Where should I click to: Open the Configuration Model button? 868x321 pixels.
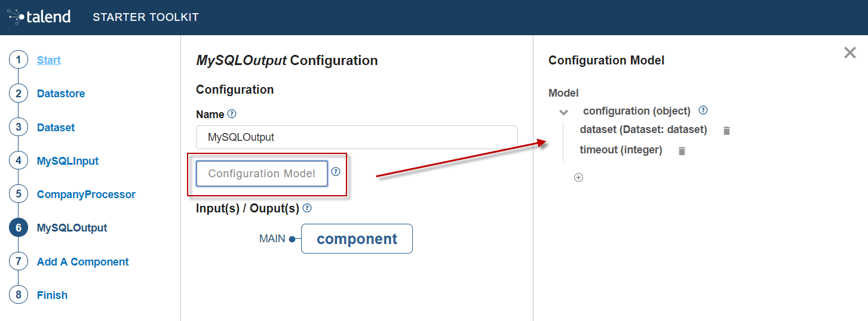262,174
